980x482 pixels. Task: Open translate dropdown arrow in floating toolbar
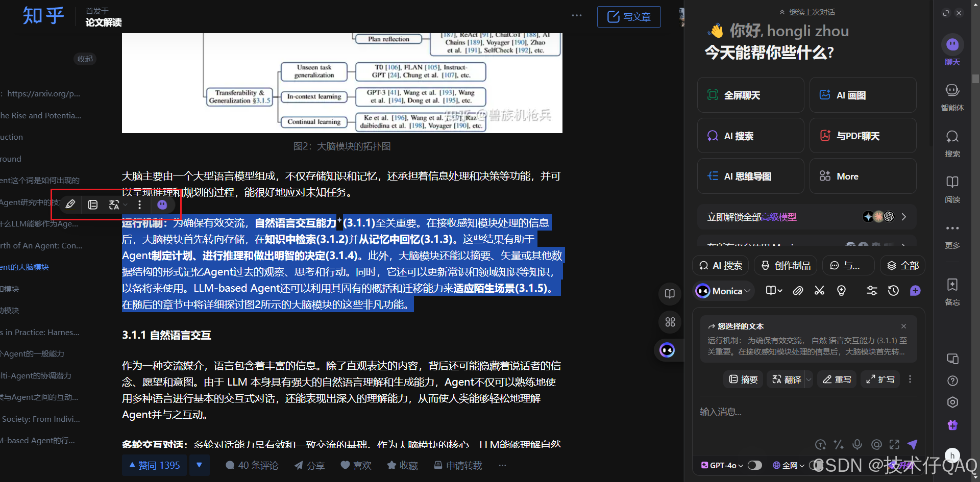pos(125,205)
